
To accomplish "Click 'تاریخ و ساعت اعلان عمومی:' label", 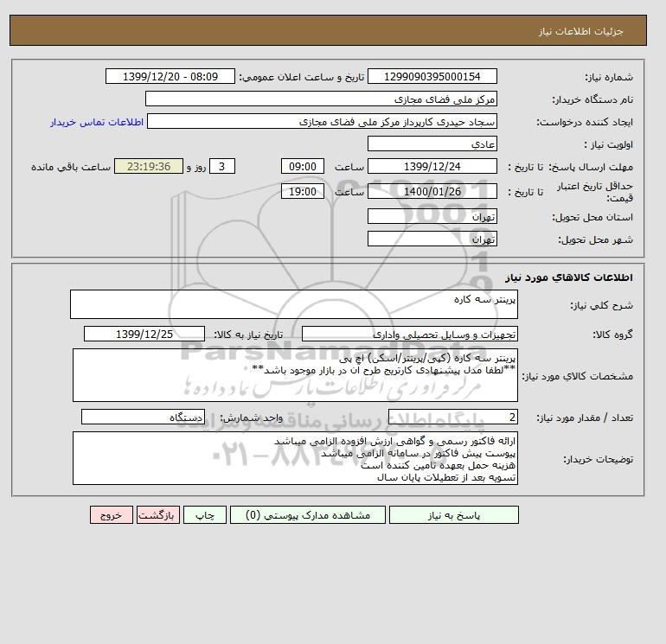I will pyautogui.click(x=302, y=77).
